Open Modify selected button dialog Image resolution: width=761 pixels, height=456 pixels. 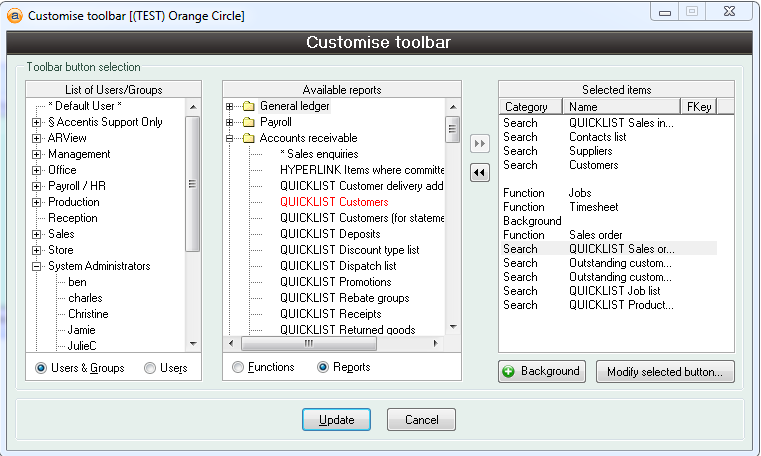665,372
